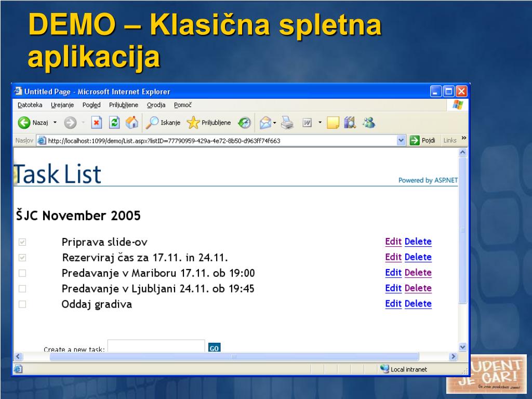Edit the Oddaj gradiva task
This screenshot has height=399, width=532.
point(393,304)
